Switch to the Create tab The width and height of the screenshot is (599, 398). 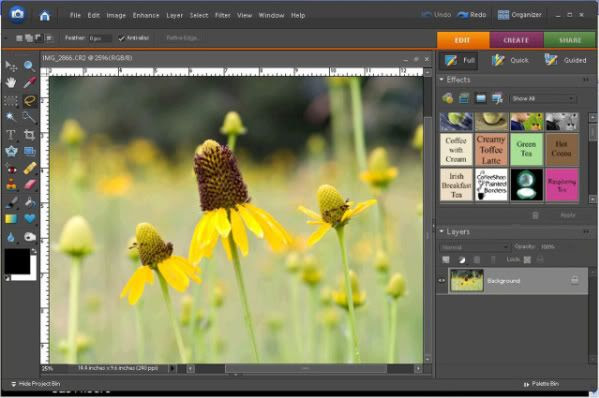[x=516, y=40]
